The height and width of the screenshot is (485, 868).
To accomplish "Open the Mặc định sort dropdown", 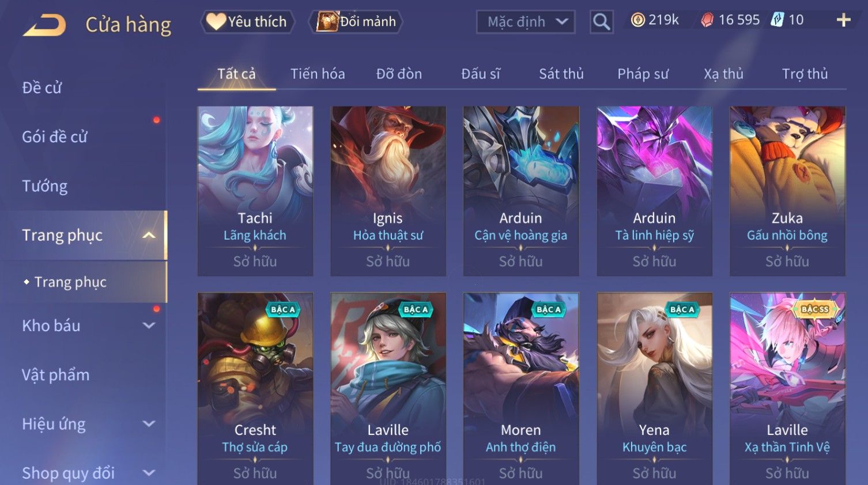I will point(526,22).
